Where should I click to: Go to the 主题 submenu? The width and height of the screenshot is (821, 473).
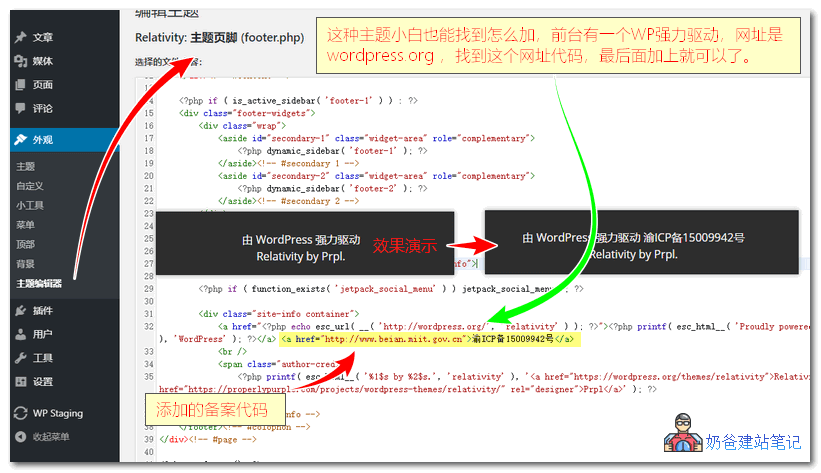pyautogui.click(x=25, y=167)
